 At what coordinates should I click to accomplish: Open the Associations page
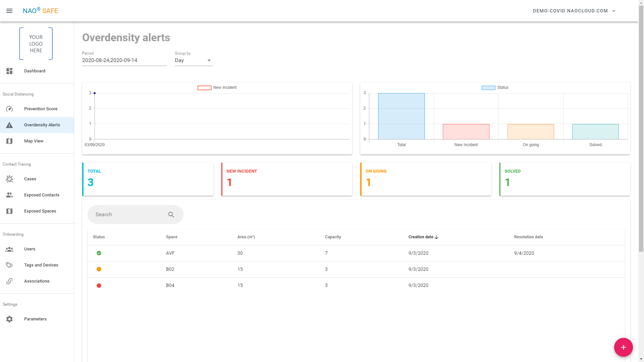pyautogui.click(x=37, y=281)
